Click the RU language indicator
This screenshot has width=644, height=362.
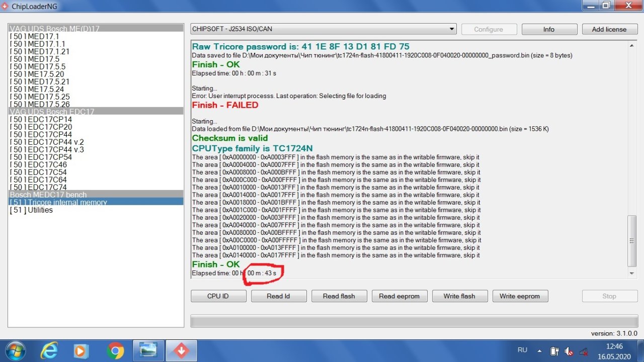click(x=522, y=350)
